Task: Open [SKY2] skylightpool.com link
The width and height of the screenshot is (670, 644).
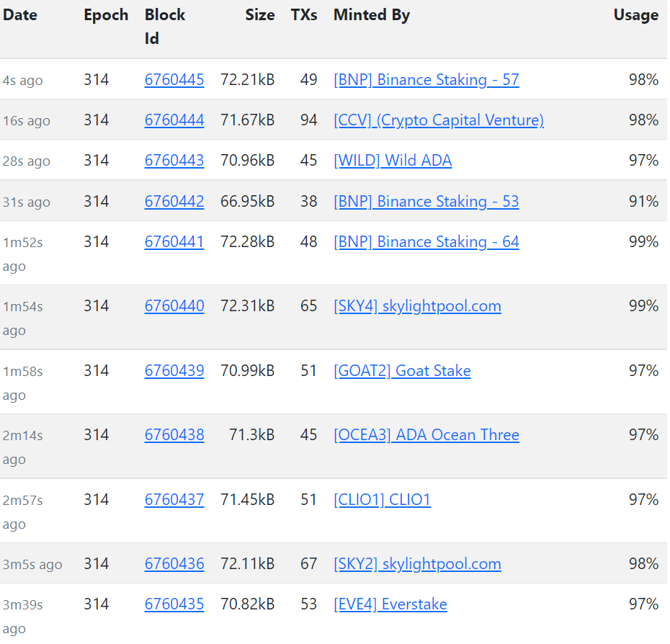Action: click(x=417, y=564)
